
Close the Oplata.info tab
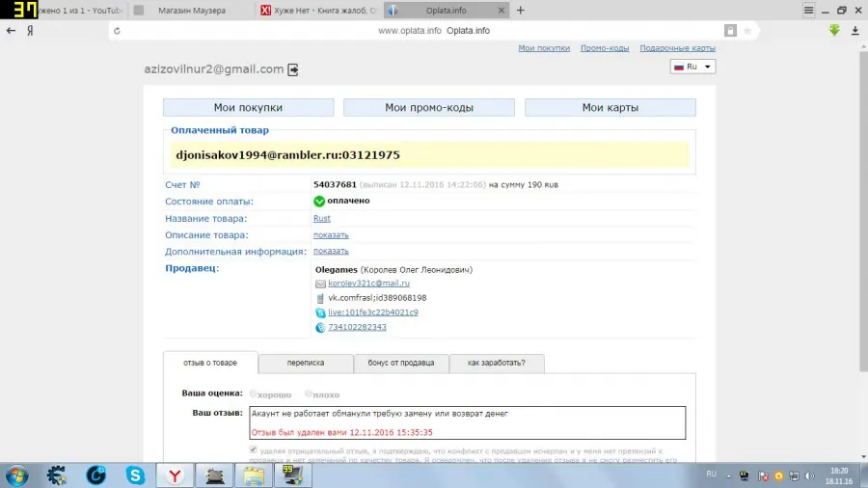(x=501, y=10)
